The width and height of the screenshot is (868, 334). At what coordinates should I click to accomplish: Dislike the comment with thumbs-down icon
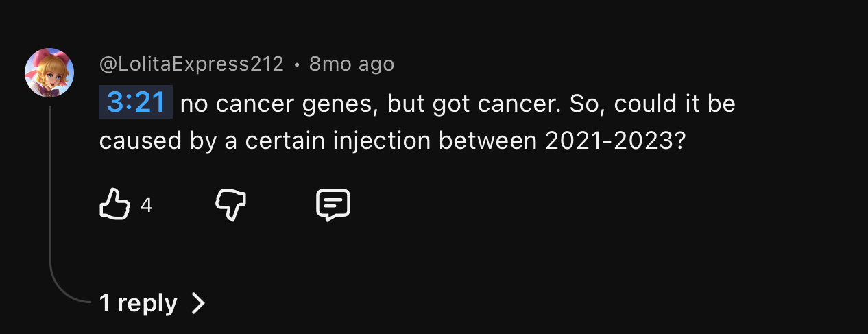point(231,204)
